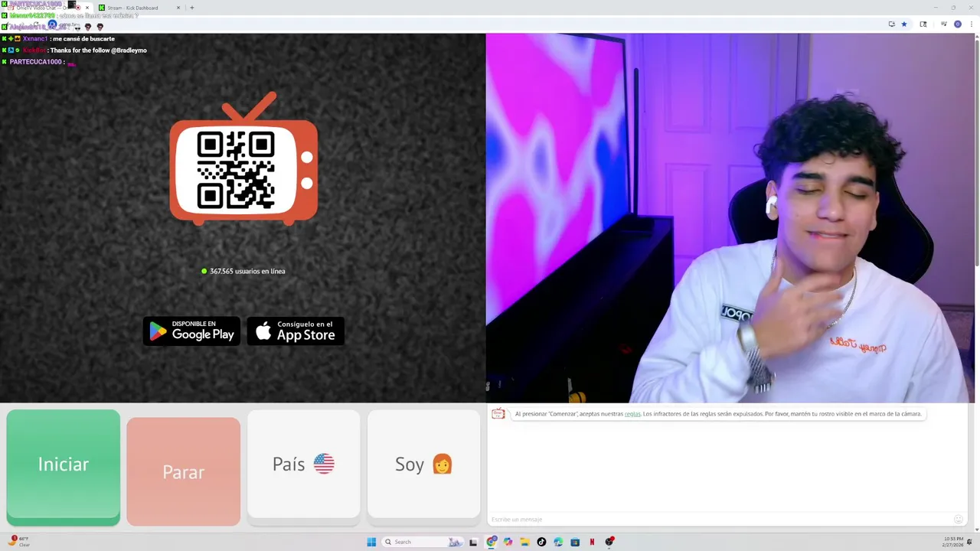Open the notifications bell icon
Image resolution: width=980 pixels, height=551 pixels.
970,542
